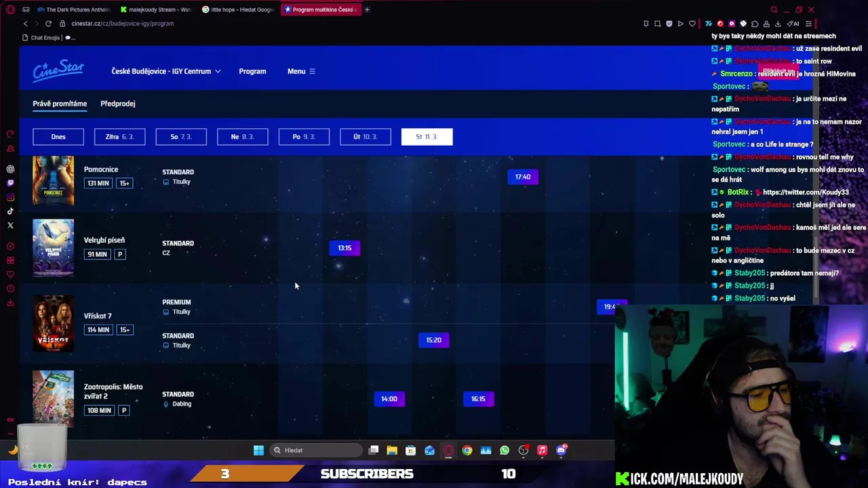
Task: Open the TikTok icon in Opera sidebar
Action: pos(10,211)
